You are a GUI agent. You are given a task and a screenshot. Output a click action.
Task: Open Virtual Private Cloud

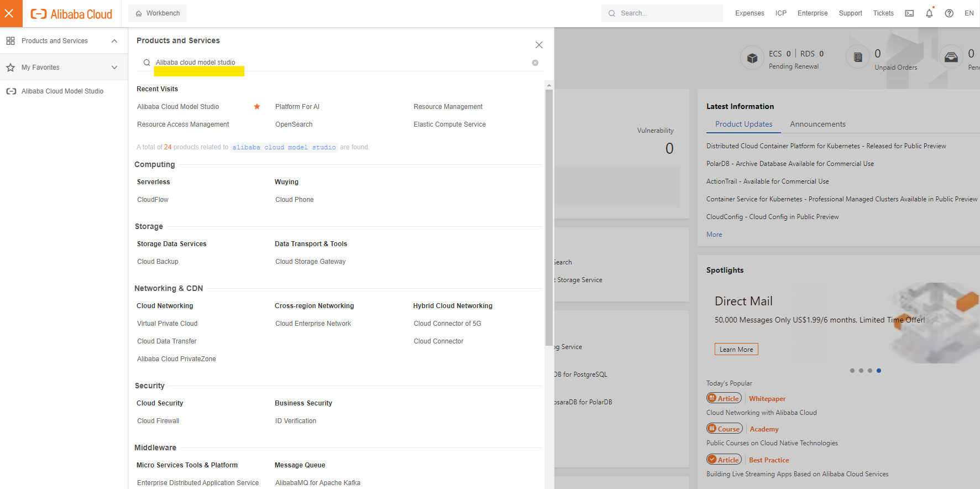click(167, 324)
